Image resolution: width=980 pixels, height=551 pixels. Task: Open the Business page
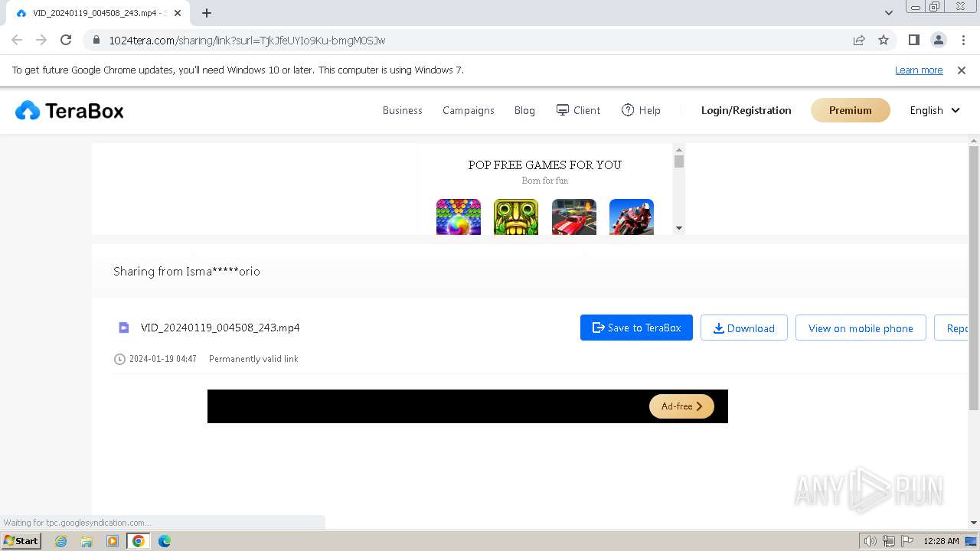click(403, 110)
